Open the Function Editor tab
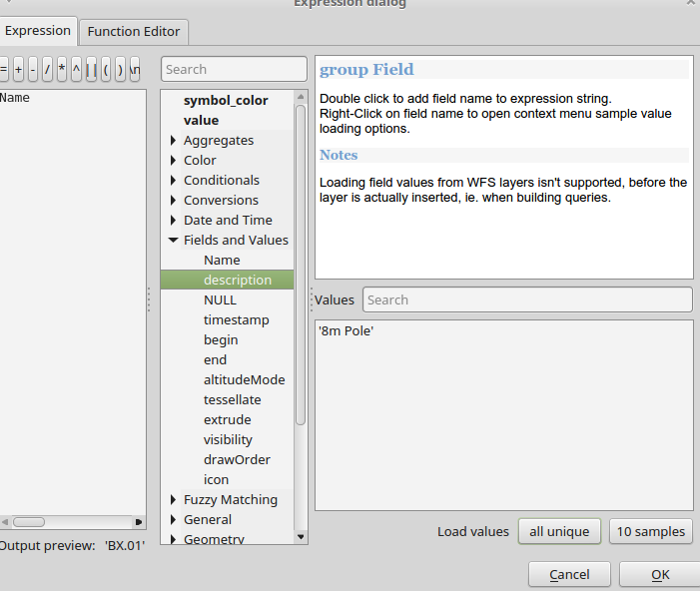 [134, 32]
